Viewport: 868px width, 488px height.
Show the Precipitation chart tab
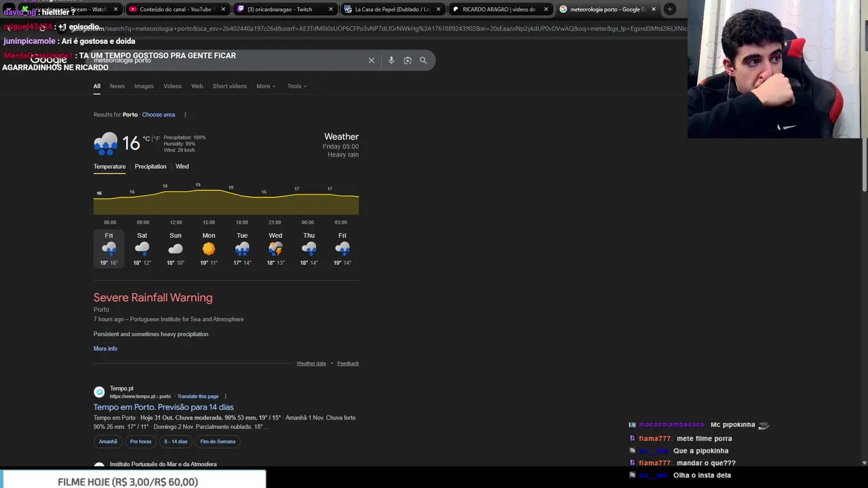coord(151,167)
